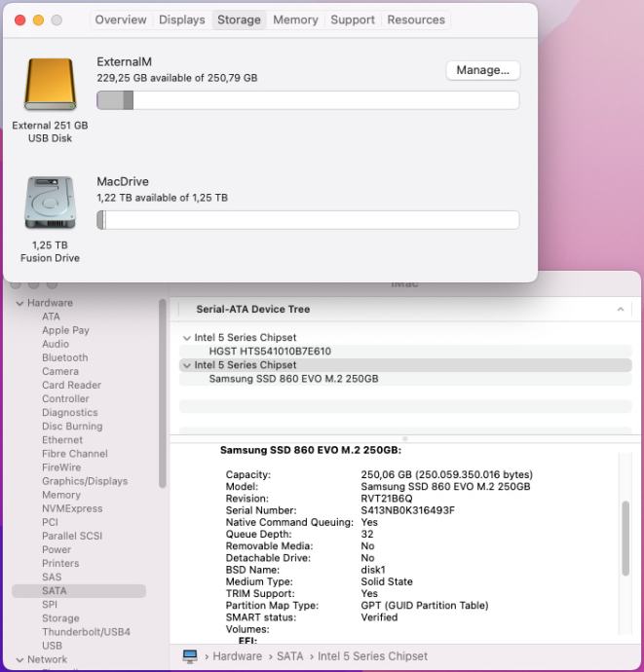
Task: Open the Support tab
Action: [353, 19]
